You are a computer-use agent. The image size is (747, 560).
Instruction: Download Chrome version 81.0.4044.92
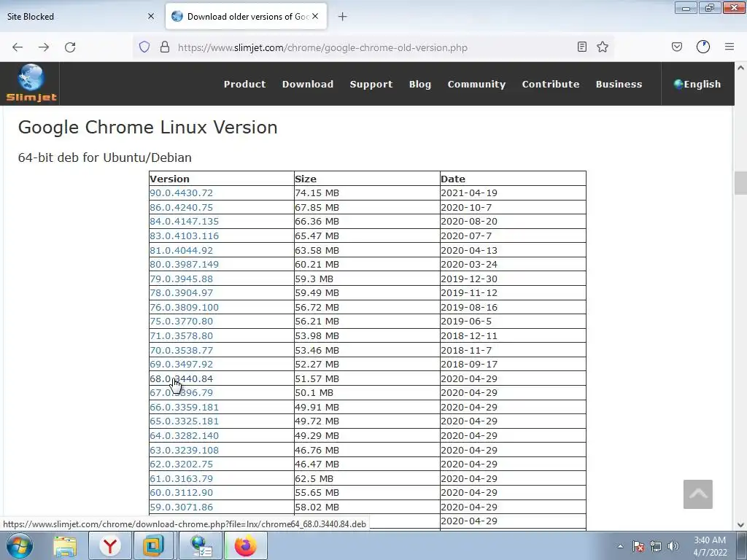(x=181, y=250)
